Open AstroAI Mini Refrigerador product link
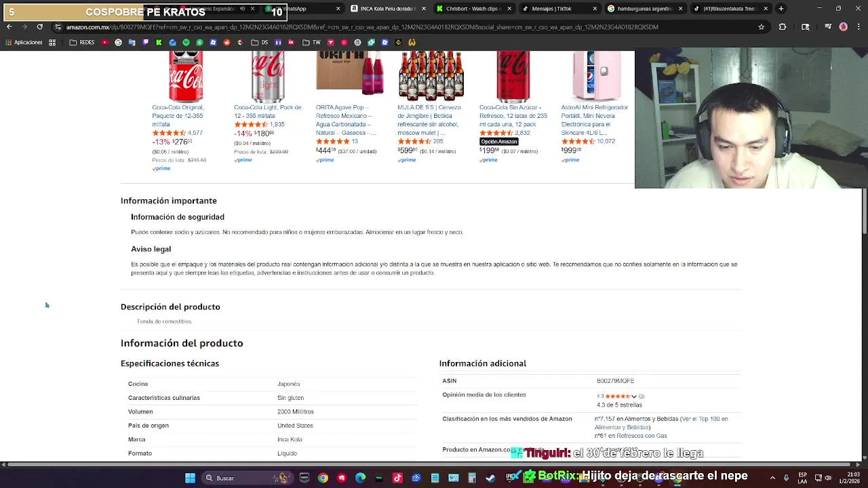Image resolution: width=868 pixels, height=488 pixels. [594, 120]
